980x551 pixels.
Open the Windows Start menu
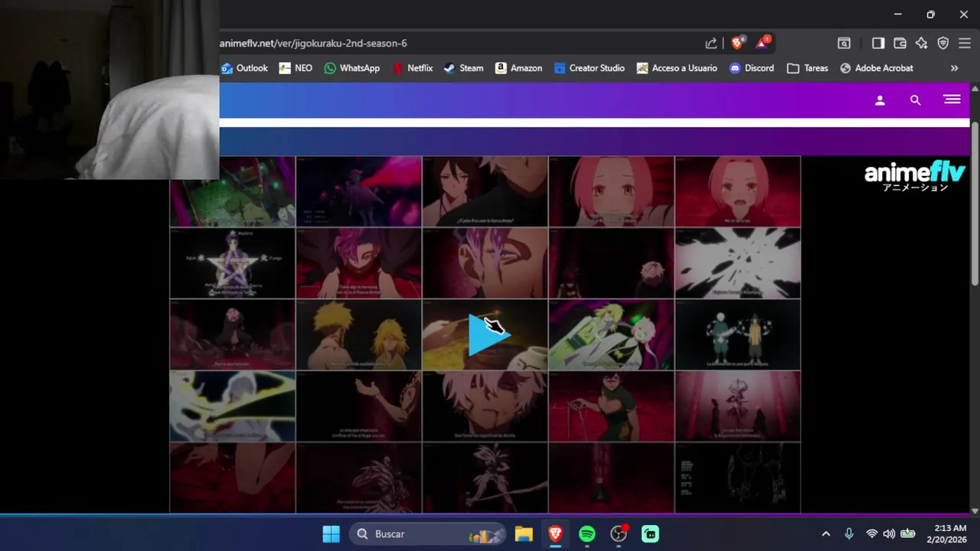point(331,534)
